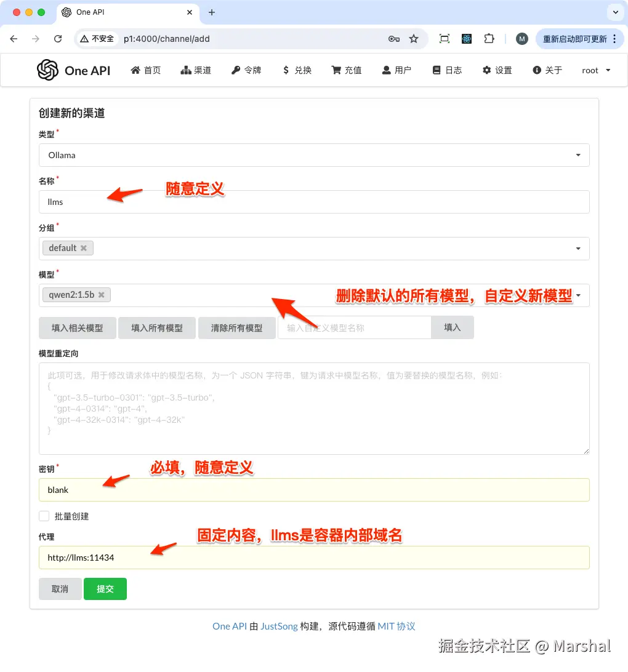
Task: Open the 类型 Ollama dropdown
Action: point(314,155)
